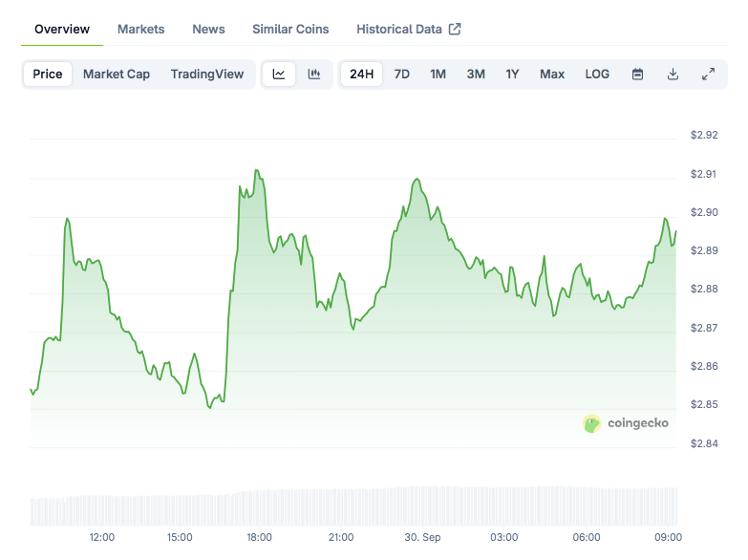The height and width of the screenshot is (560, 748).
Task: Expand chart to fullscreen
Action: tap(708, 75)
